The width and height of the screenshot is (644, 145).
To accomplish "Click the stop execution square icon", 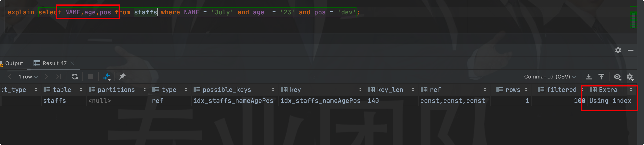I will click(x=91, y=77).
